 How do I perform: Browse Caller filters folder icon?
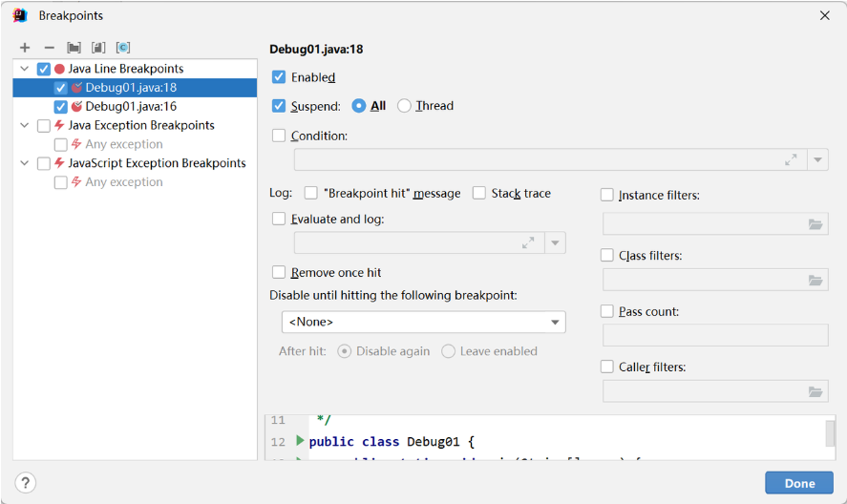point(815,391)
